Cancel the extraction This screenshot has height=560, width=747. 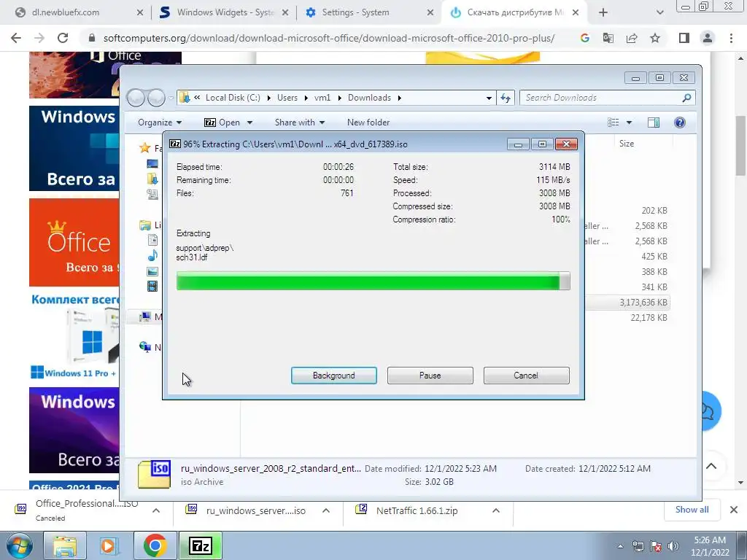[526, 376]
